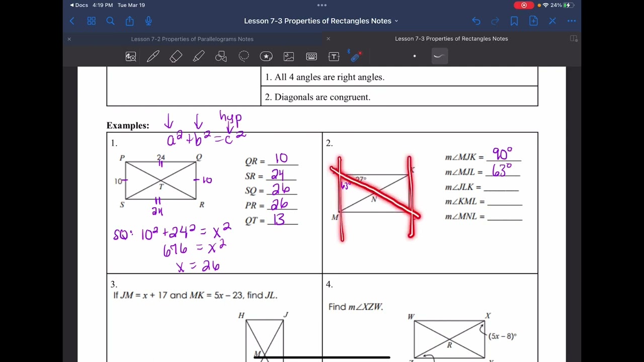Go back with the left chevron

click(72, 21)
